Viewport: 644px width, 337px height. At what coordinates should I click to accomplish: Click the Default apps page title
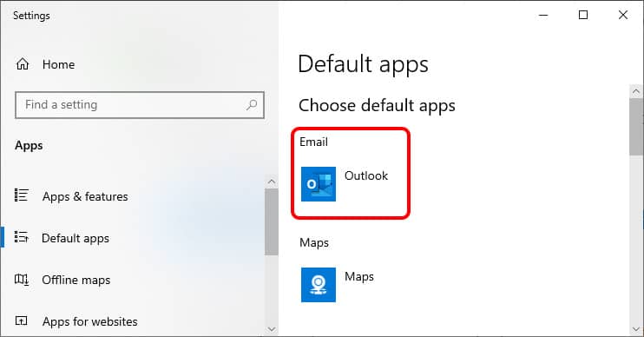pyautogui.click(x=363, y=65)
